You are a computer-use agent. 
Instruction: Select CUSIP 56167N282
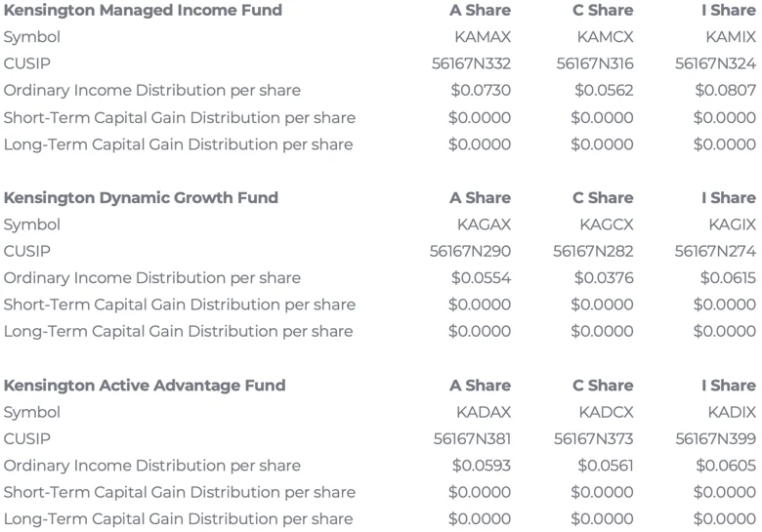coord(593,252)
